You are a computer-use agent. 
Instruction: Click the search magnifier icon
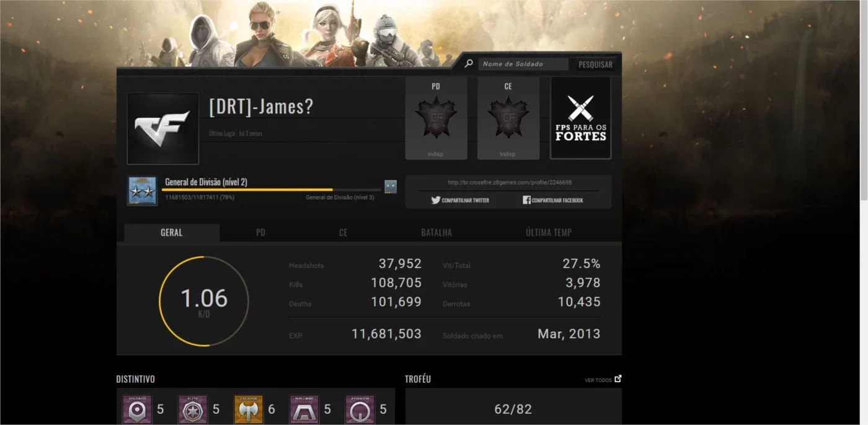469,64
